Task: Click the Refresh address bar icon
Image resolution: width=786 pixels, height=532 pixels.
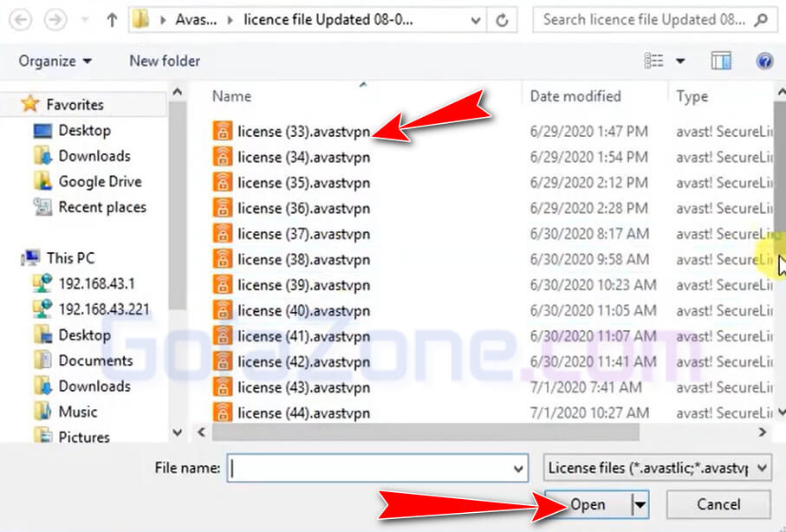Action: pos(503,19)
